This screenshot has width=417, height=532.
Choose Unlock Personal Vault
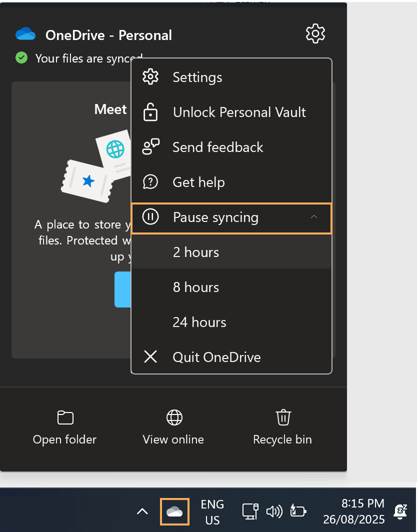tap(239, 112)
